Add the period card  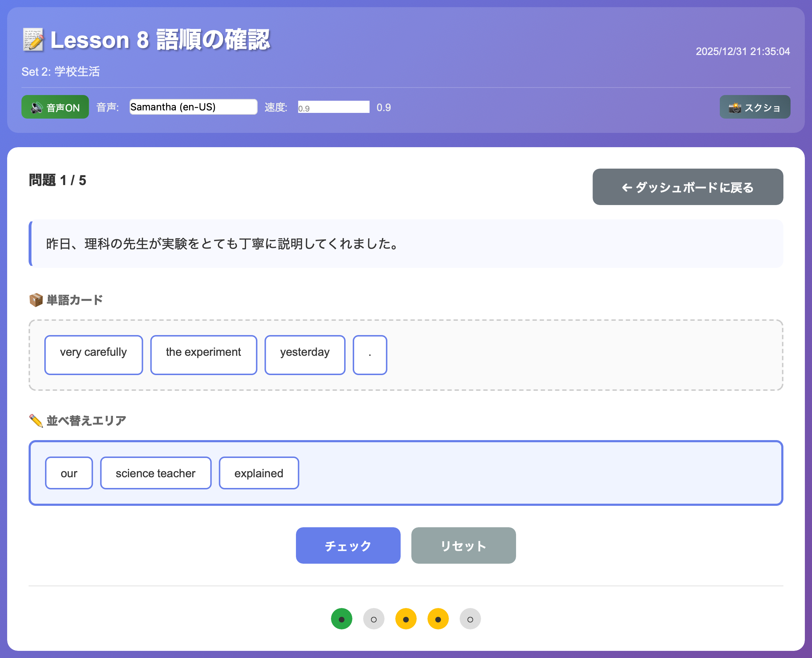coord(370,355)
